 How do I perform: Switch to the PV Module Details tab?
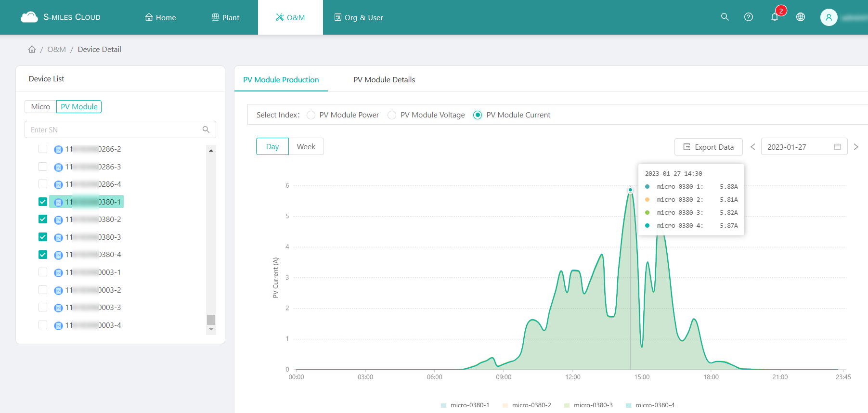point(384,80)
